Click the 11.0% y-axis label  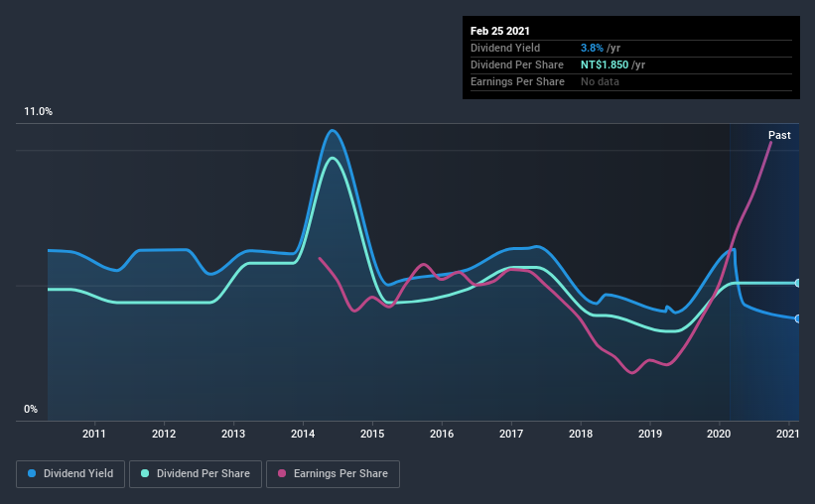click(38, 112)
